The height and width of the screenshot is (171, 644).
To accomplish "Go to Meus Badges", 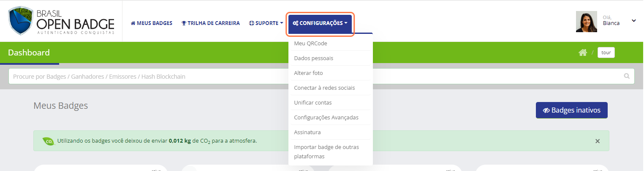I will click(152, 23).
